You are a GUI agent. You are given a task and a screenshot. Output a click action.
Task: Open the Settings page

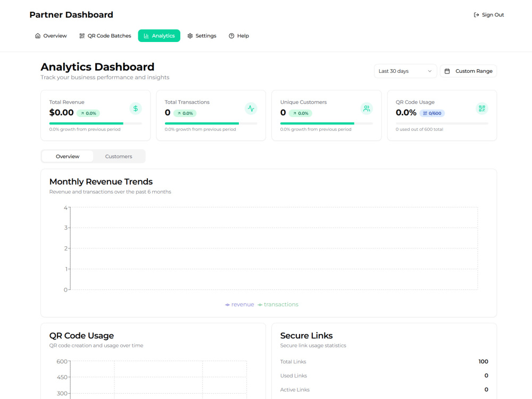202,36
